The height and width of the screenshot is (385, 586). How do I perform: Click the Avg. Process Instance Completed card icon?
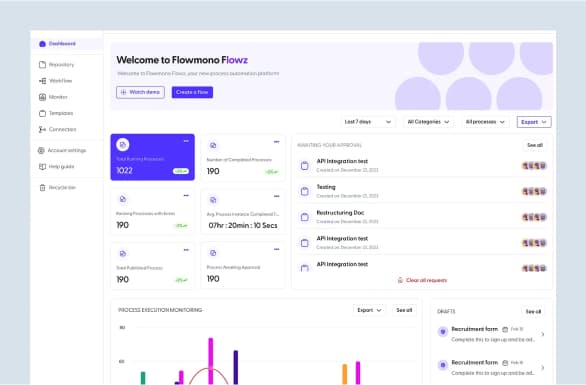point(213,200)
